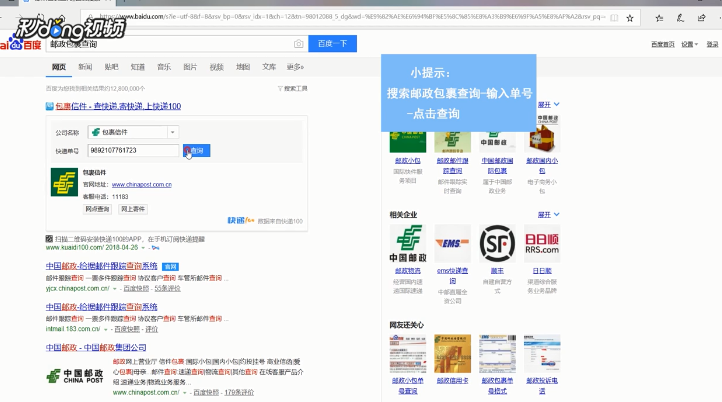
Task: Switch to the 文库 tab
Action: point(269,67)
